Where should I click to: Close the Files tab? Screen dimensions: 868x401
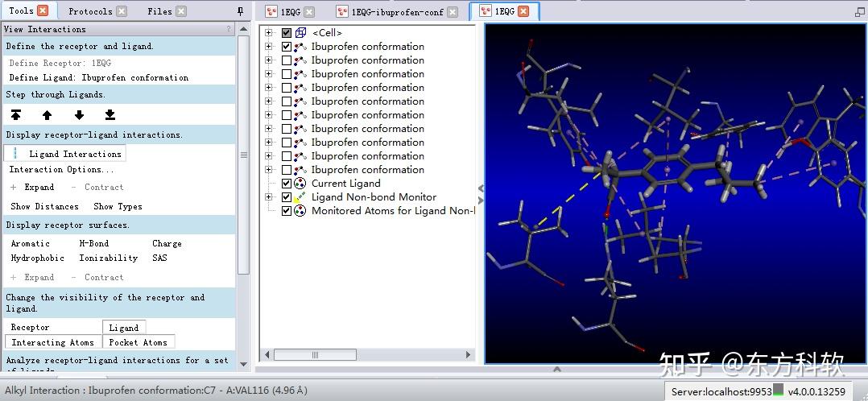pos(181,11)
